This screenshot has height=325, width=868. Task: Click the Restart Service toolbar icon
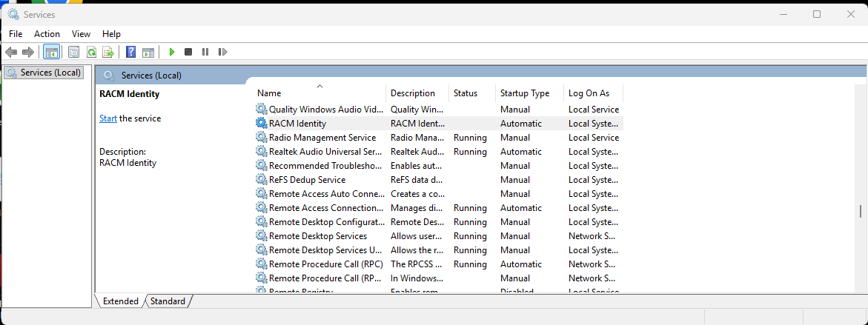click(222, 52)
